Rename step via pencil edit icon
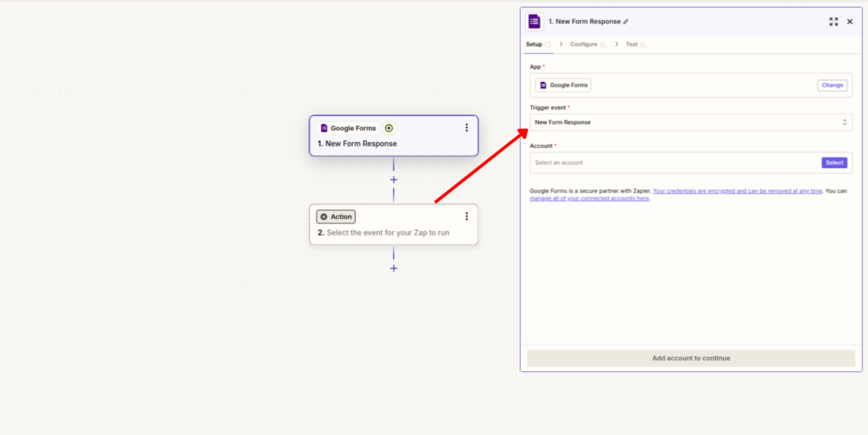The height and width of the screenshot is (435, 868). (x=626, y=21)
